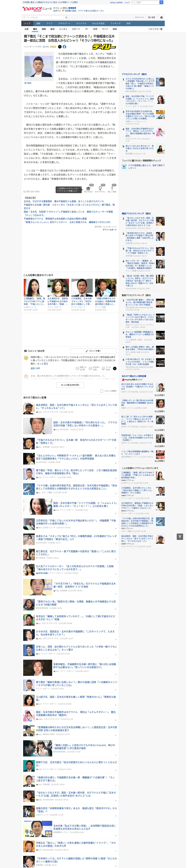Play video ranking item with 0:47 duration
186x868 pixels.
tap(160, 303)
